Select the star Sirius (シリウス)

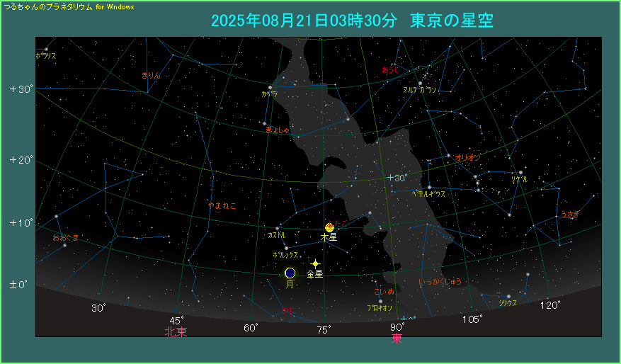(508, 296)
